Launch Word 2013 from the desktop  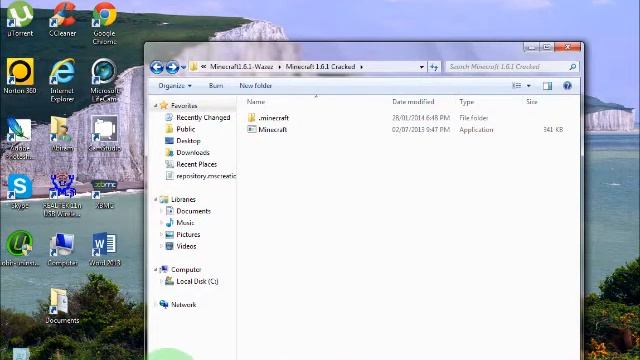point(104,249)
